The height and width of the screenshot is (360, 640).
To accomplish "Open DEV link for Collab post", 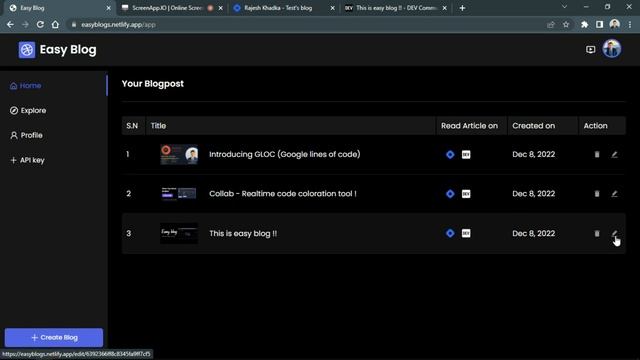I will (x=466, y=193).
